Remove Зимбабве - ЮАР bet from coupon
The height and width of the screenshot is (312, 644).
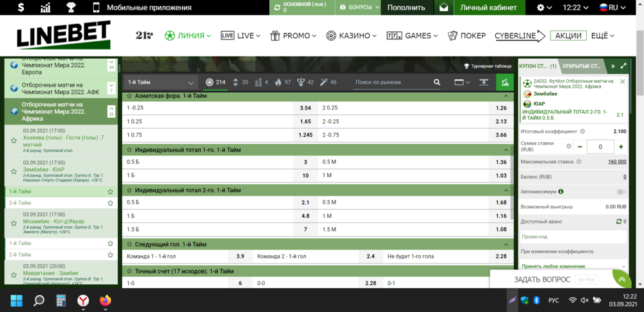click(x=622, y=81)
